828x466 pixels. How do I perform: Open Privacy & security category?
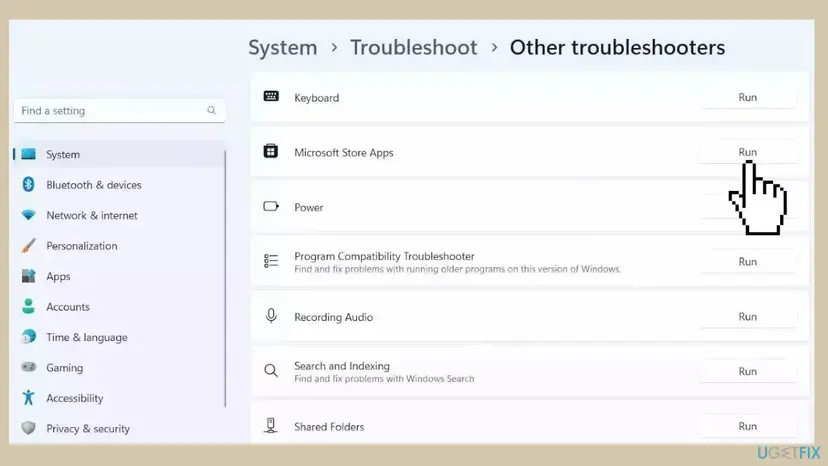click(119, 428)
